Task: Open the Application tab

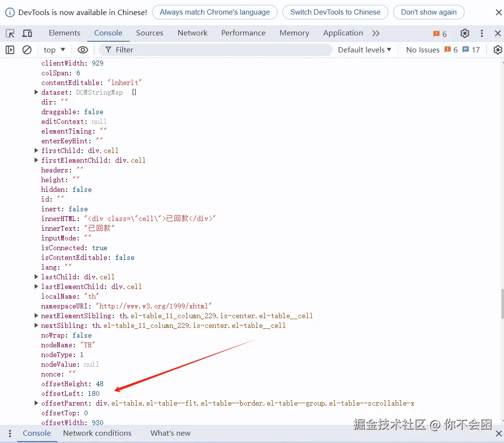Action: (343, 33)
